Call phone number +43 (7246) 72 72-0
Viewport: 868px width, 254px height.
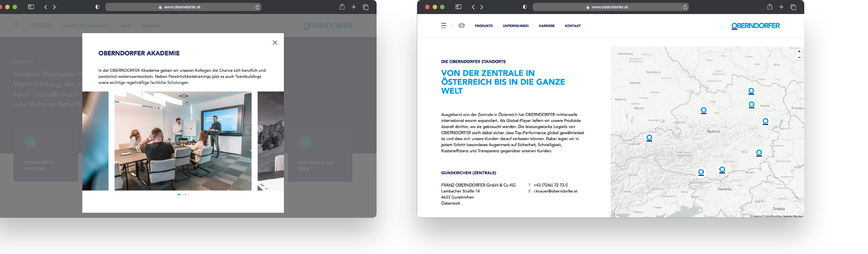click(551, 185)
